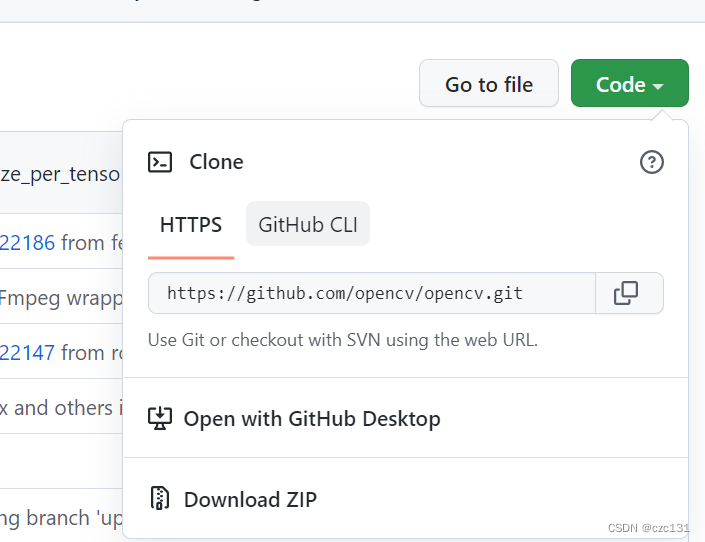
Task: Open the 22186 pull request link
Action: 27,243
